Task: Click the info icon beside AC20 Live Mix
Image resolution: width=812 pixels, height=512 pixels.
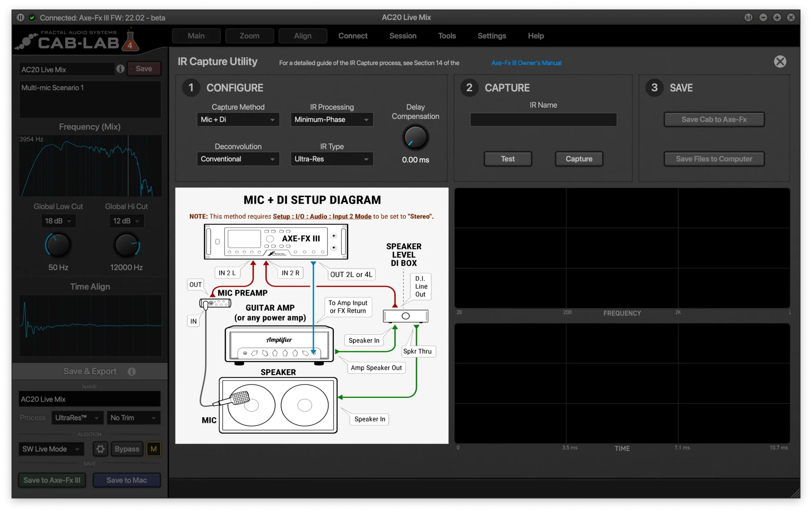Action: click(121, 69)
